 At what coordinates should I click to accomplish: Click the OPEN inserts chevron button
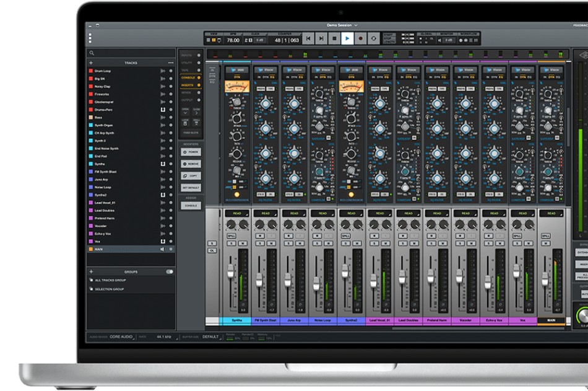coord(185,113)
